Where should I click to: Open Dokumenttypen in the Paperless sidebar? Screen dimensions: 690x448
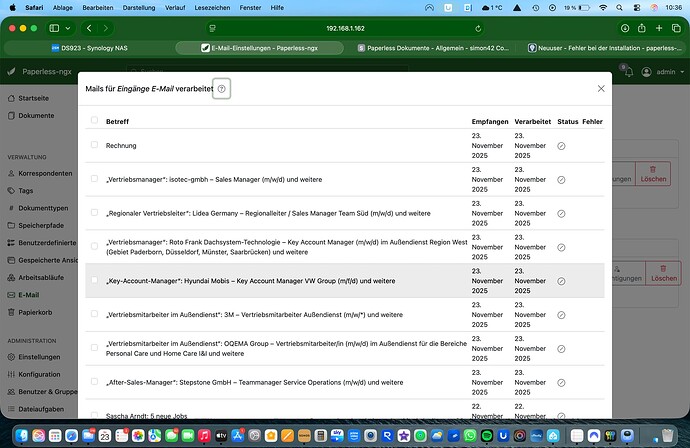pyautogui.click(x=38, y=208)
